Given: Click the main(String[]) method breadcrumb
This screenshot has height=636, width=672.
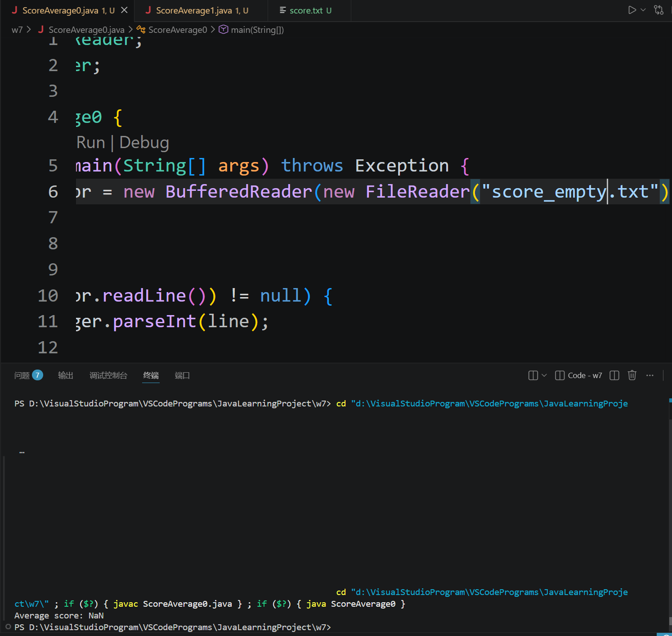Looking at the screenshot, I should point(257,30).
